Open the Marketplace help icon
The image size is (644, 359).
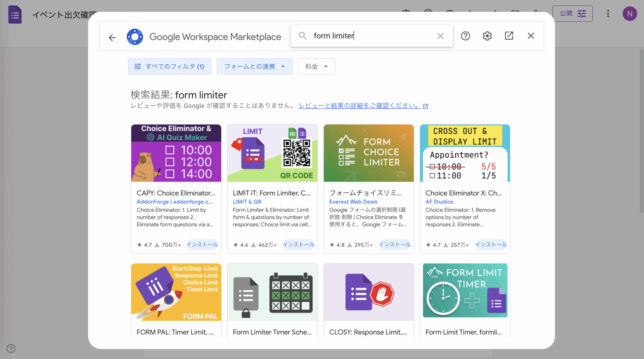point(465,36)
